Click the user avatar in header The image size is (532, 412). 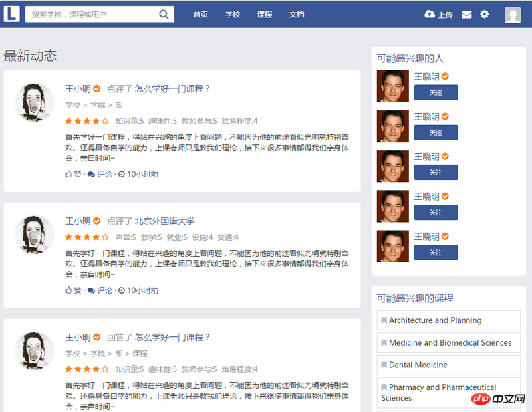513,15
